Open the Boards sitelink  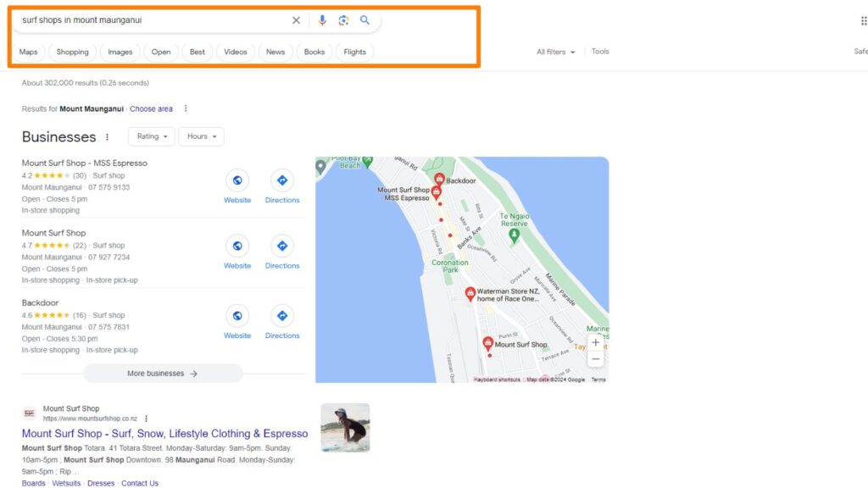[x=34, y=483]
